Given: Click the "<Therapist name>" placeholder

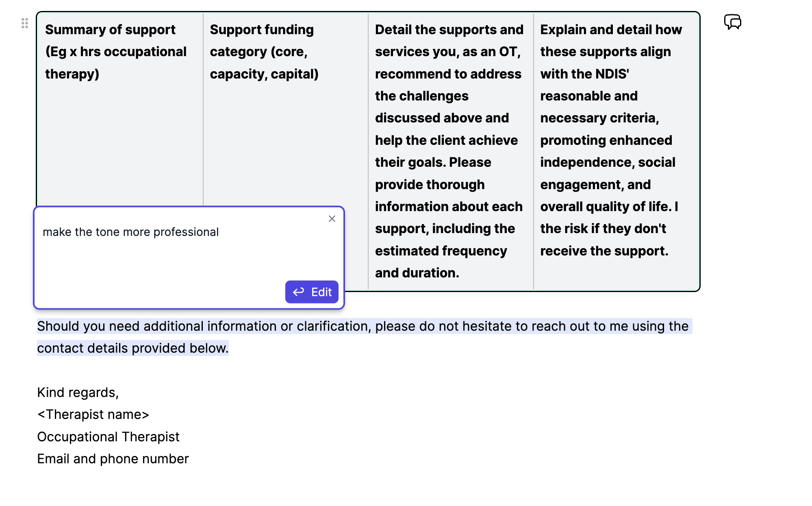Looking at the screenshot, I should (x=93, y=414).
